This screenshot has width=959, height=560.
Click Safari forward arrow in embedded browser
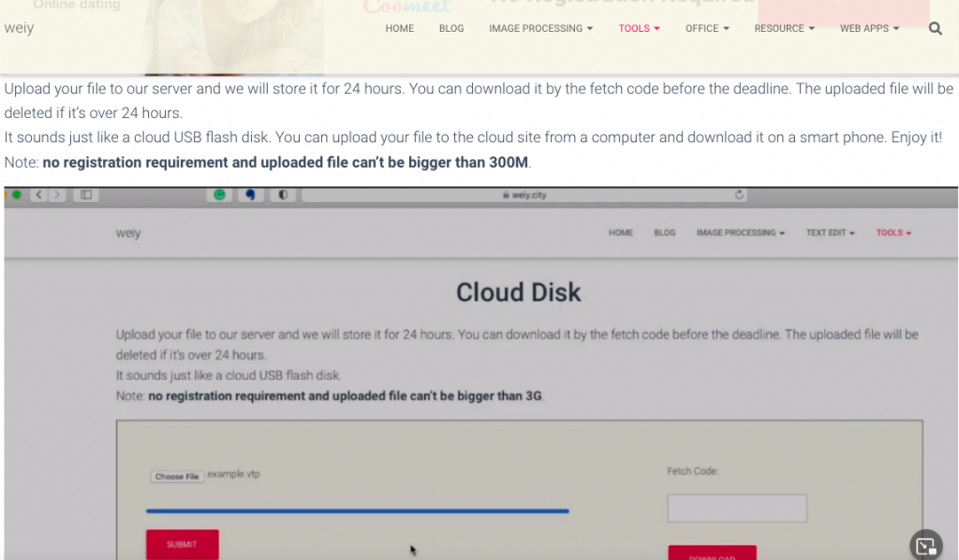click(x=57, y=195)
